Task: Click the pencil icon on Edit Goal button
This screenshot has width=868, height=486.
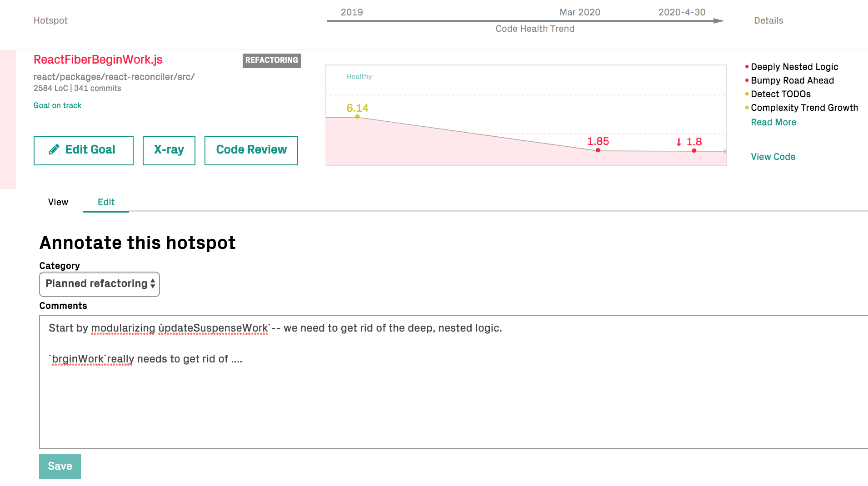Action: tap(54, 149)
